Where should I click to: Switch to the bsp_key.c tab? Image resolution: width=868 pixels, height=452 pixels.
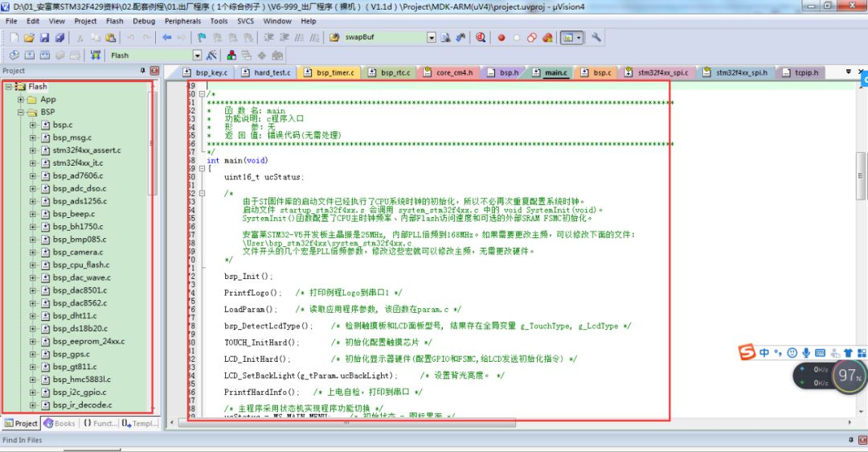click(x=206, y=72)
